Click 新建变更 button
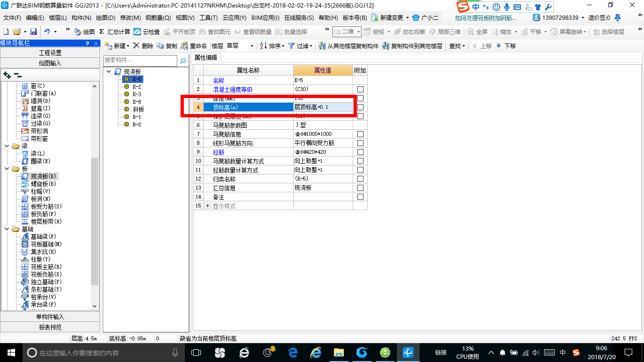 (388, 18)
